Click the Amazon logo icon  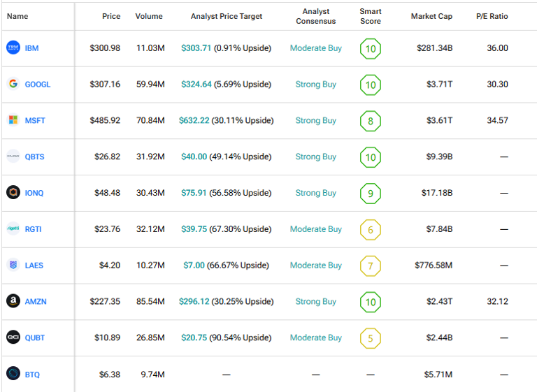(x=13, y=301)
